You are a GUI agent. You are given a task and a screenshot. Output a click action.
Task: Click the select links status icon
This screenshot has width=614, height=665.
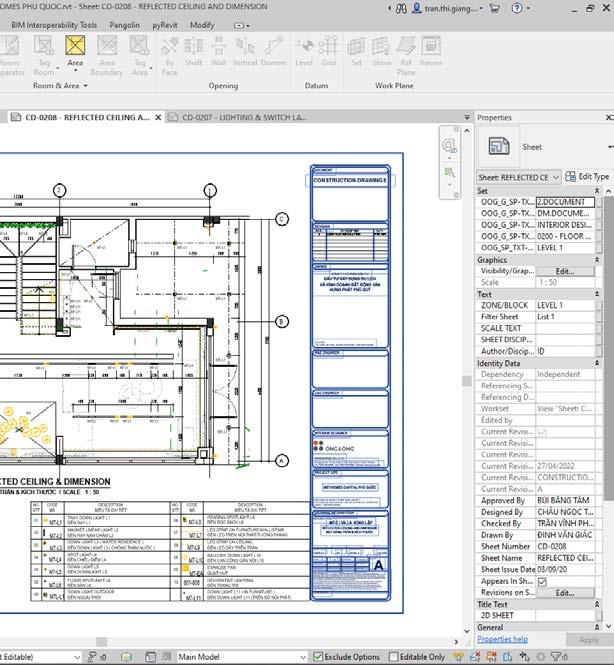click(x=458, y=657)
